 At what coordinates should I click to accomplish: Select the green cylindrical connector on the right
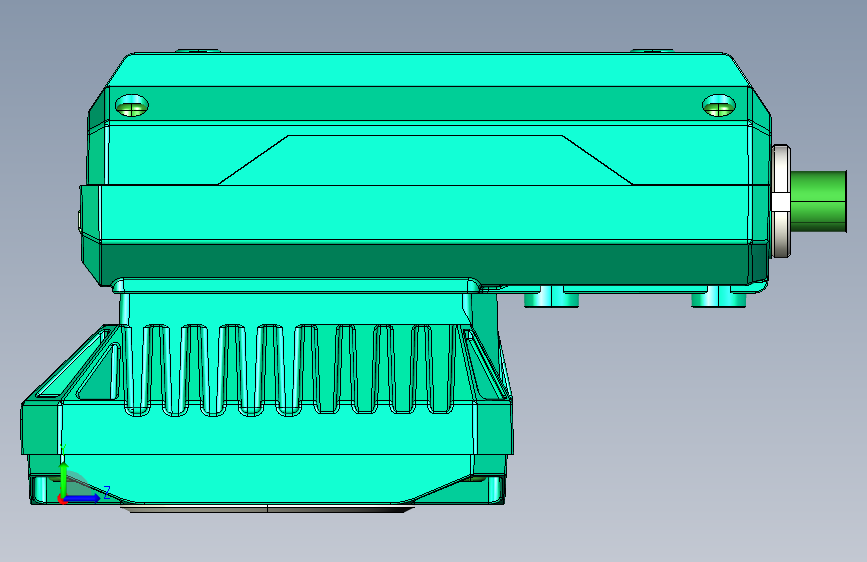coord(819,201)
